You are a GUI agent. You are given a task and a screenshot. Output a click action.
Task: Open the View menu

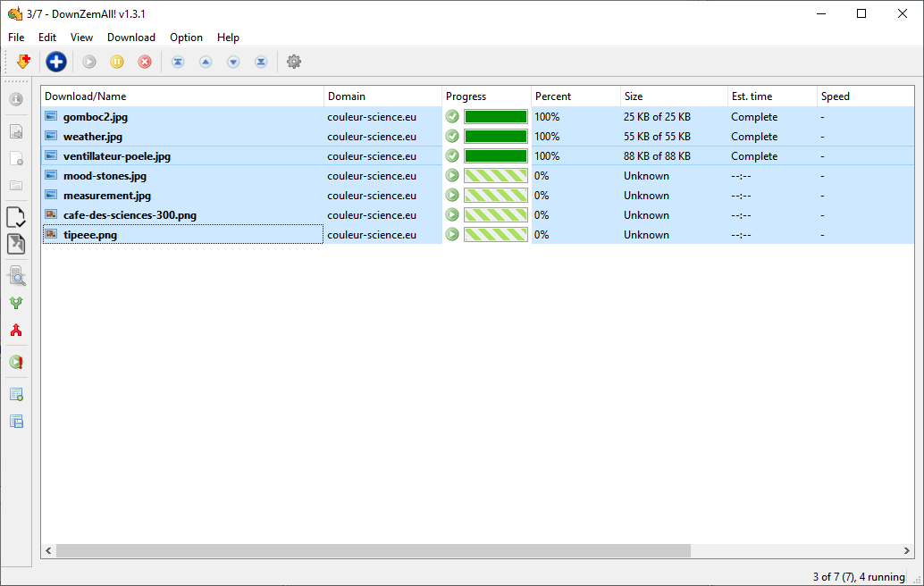[x=81, y=38]
